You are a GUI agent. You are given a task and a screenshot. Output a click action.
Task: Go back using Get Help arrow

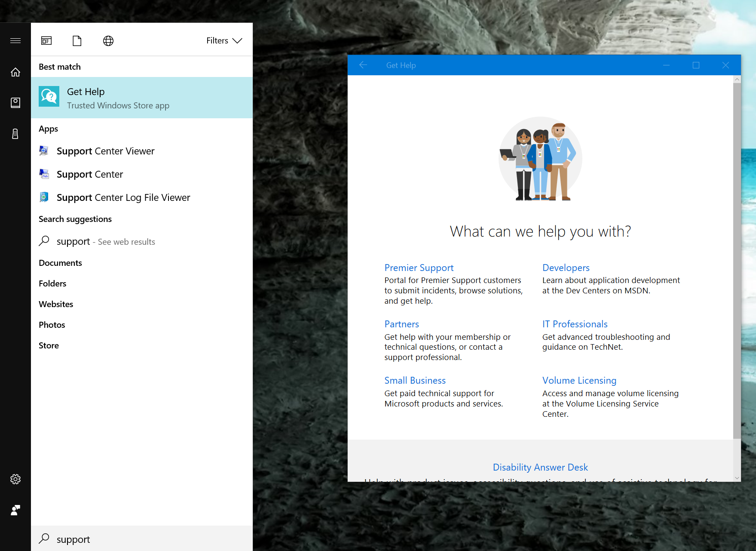coord(363,65)
